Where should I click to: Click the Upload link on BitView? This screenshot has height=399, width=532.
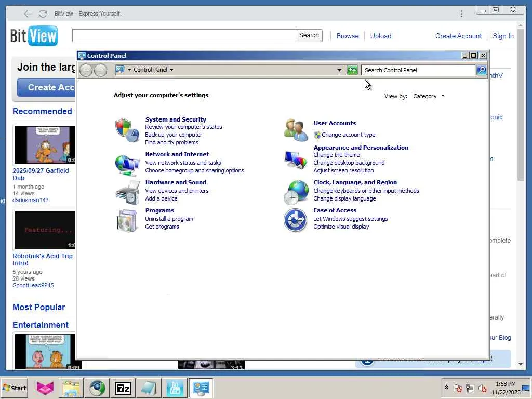[381, 36]
